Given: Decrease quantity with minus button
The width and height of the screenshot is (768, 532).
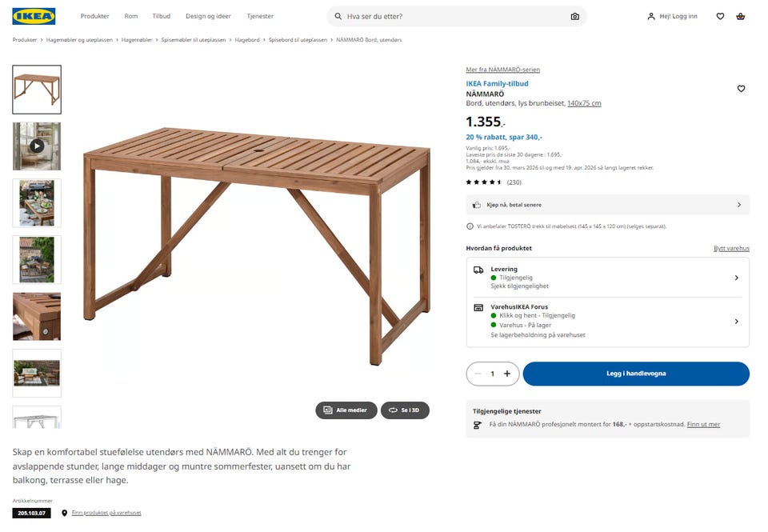Looking at the screenshot, I should pos(478,374).
